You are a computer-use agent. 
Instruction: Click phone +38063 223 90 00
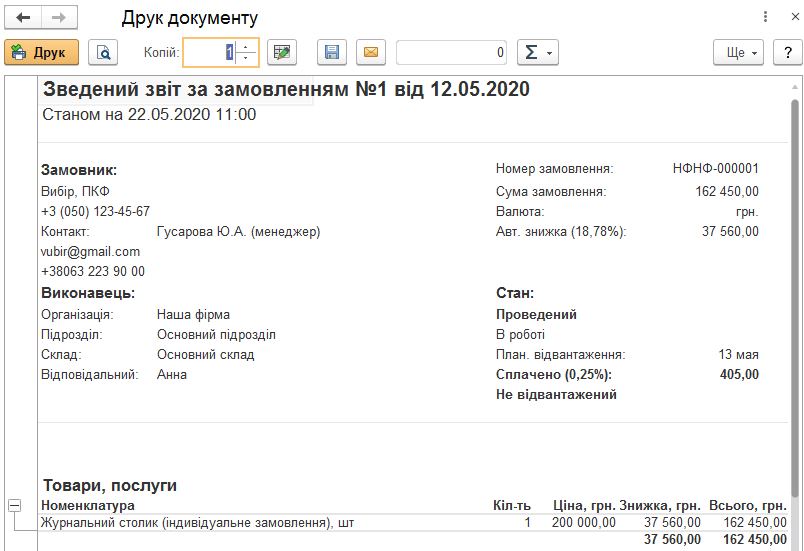(x=93, y=271)
